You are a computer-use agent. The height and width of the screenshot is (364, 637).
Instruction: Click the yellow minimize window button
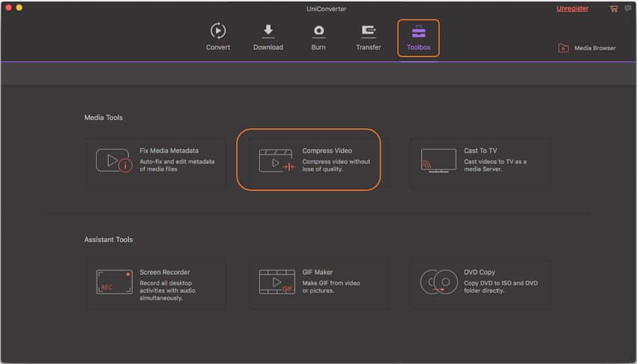click(19, 7)
